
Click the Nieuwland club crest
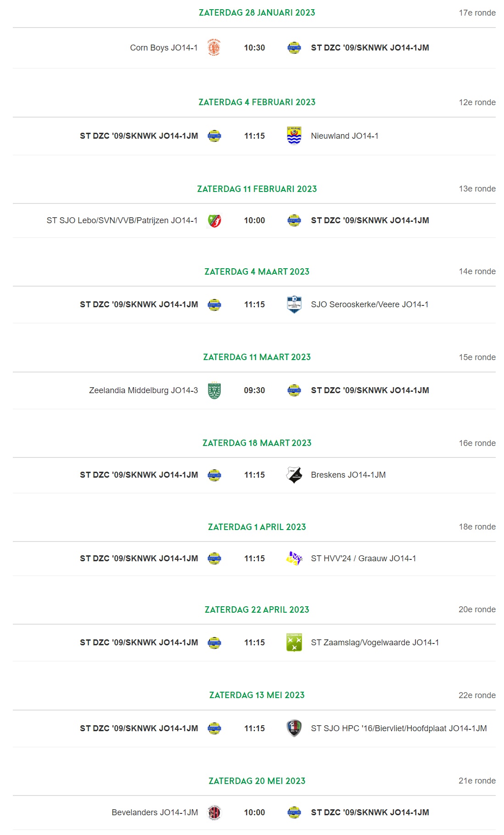coord(294,136)
